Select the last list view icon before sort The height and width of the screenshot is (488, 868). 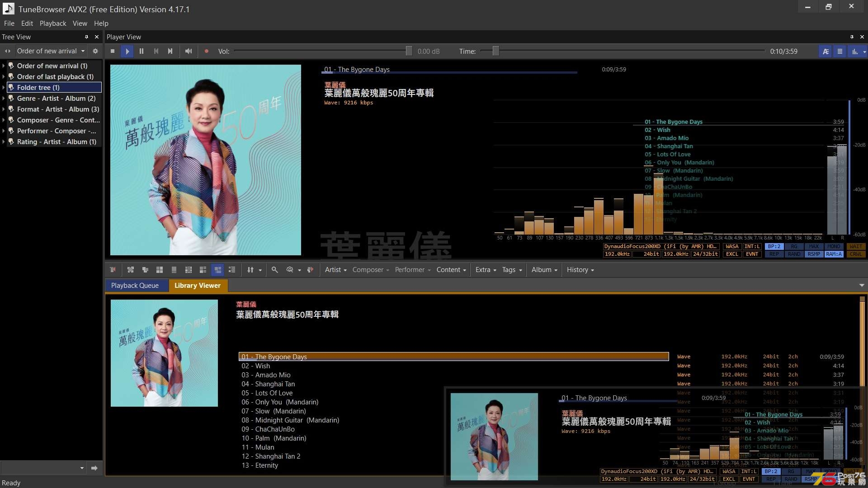(x=232, y=270)
